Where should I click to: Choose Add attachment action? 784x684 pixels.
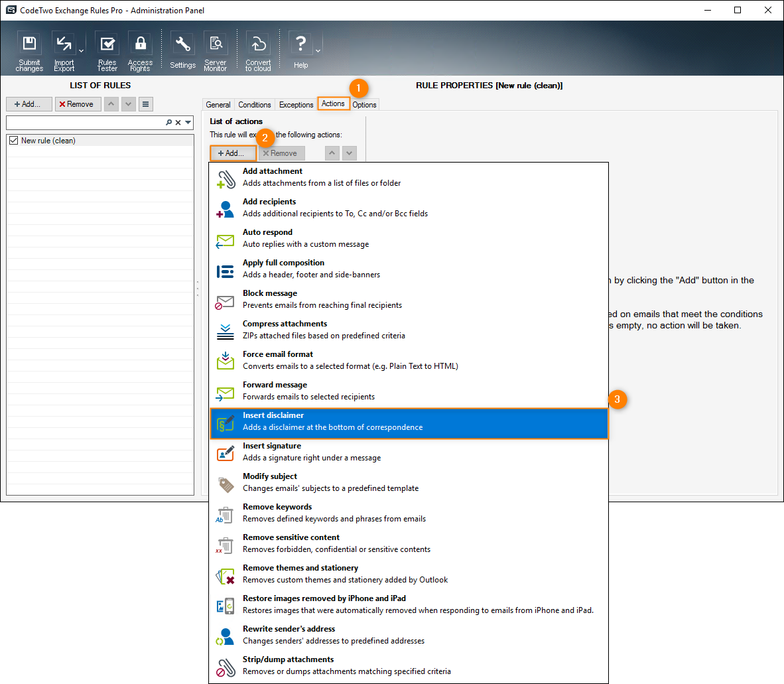[x=409, y=178]
